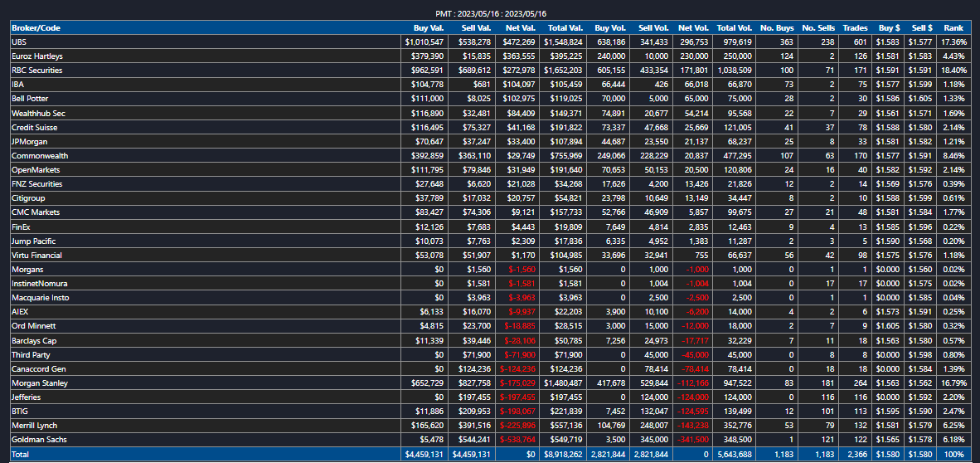
Task: Click BTIG net value $-198,067
Action: pyautogui.click(x=517, y=412)
